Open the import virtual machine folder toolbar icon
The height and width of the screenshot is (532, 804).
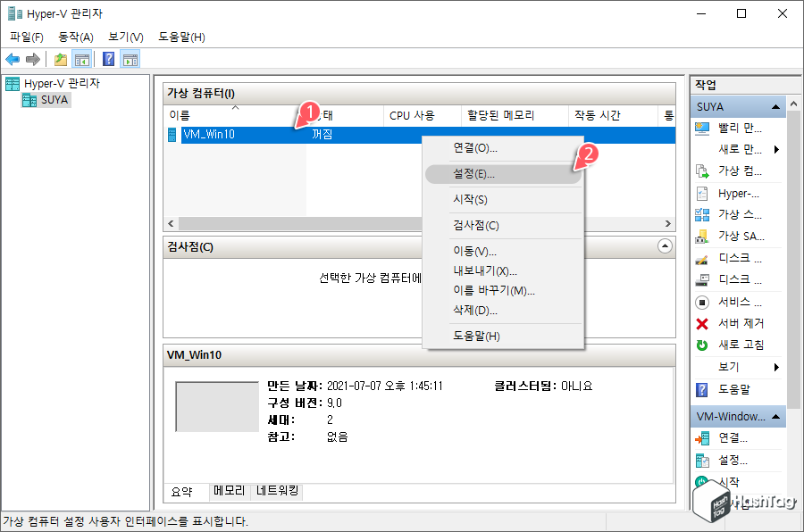tap(60, 59)
